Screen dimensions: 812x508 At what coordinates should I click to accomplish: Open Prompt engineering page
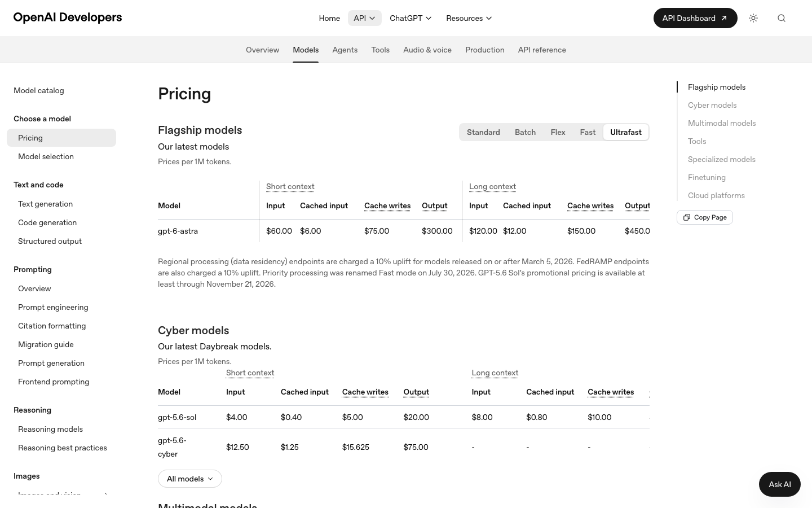[61, 307]
